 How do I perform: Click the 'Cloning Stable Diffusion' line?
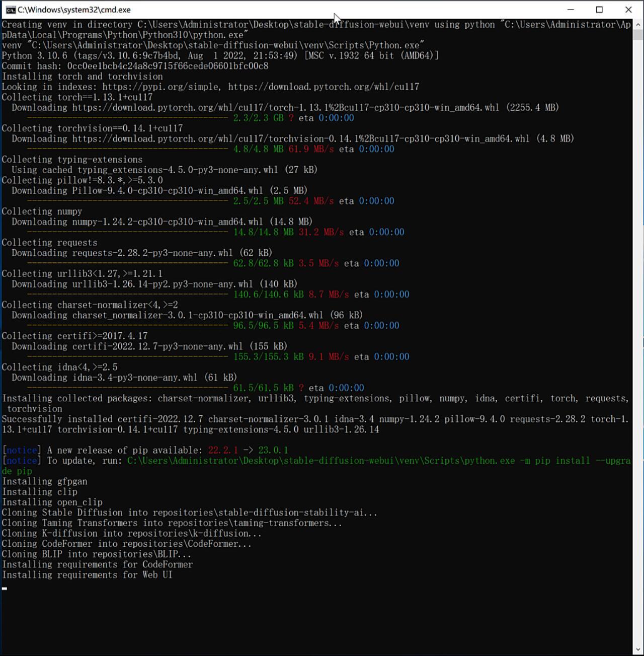(190, 513)
